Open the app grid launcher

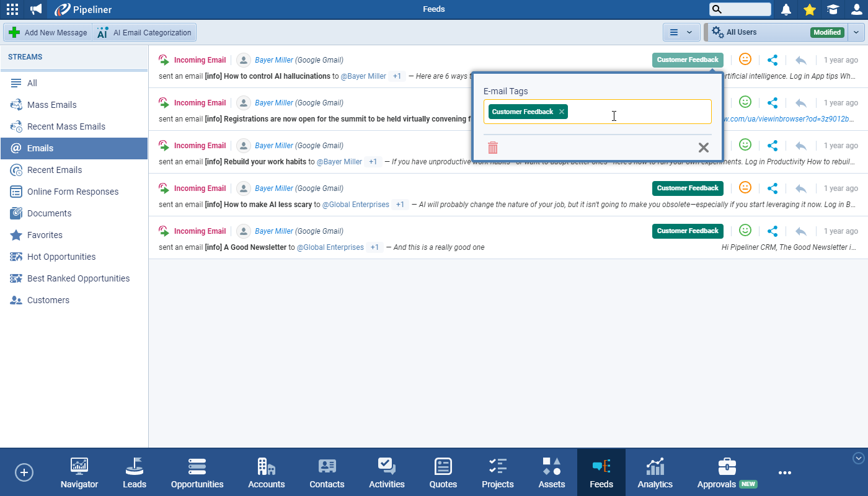pos(12,9)
